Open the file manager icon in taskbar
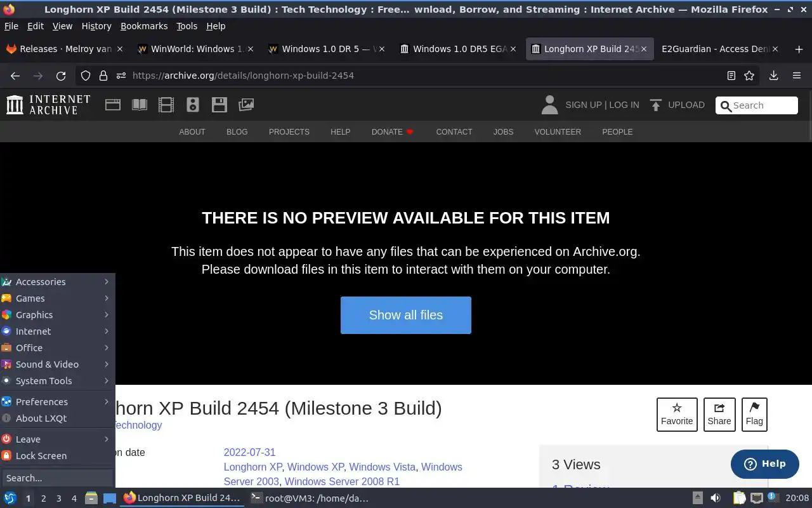 point(91,498)
